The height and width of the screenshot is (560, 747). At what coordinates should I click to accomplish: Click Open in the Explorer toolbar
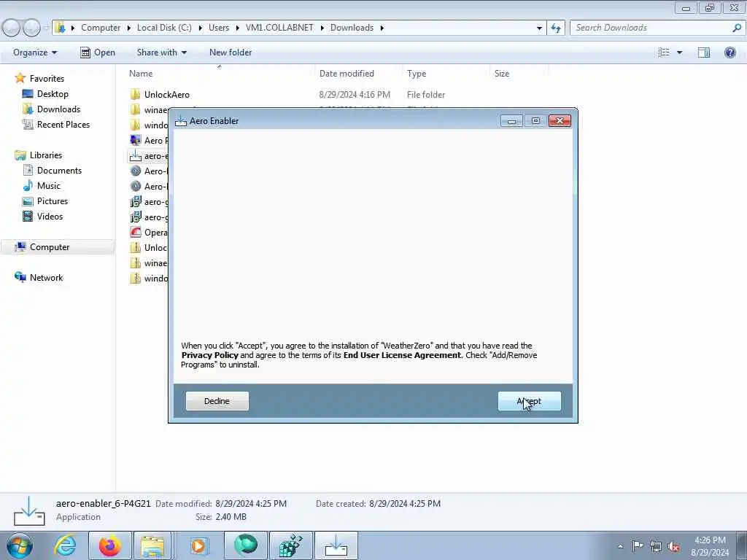[98, 52]
